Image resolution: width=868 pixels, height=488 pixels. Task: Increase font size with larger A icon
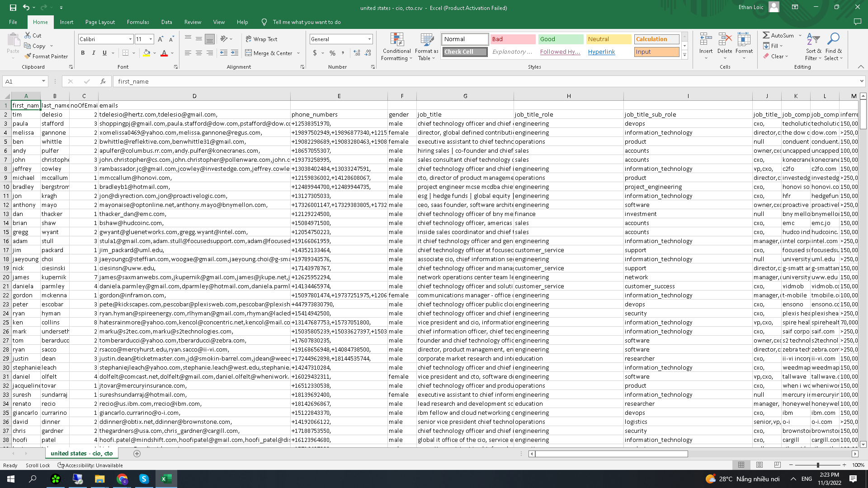tap(160, 39)
